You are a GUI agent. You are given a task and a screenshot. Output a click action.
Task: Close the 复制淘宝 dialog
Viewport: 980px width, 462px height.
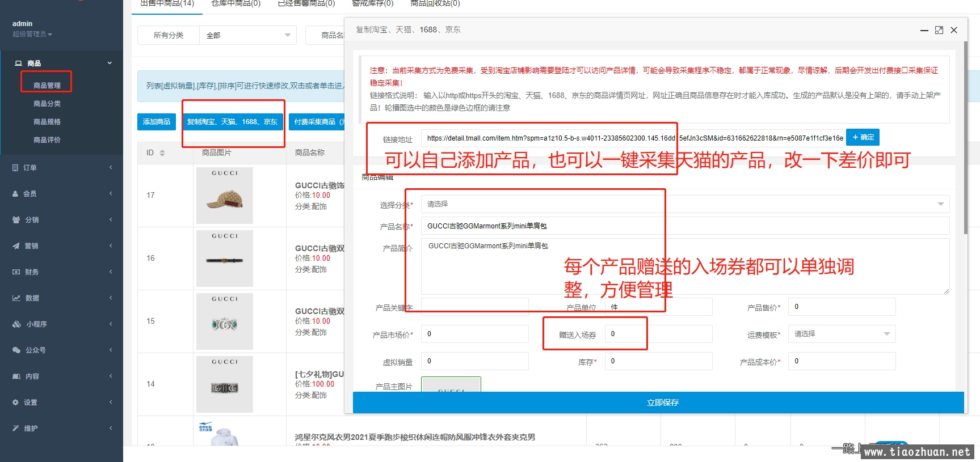coord(954,30)
